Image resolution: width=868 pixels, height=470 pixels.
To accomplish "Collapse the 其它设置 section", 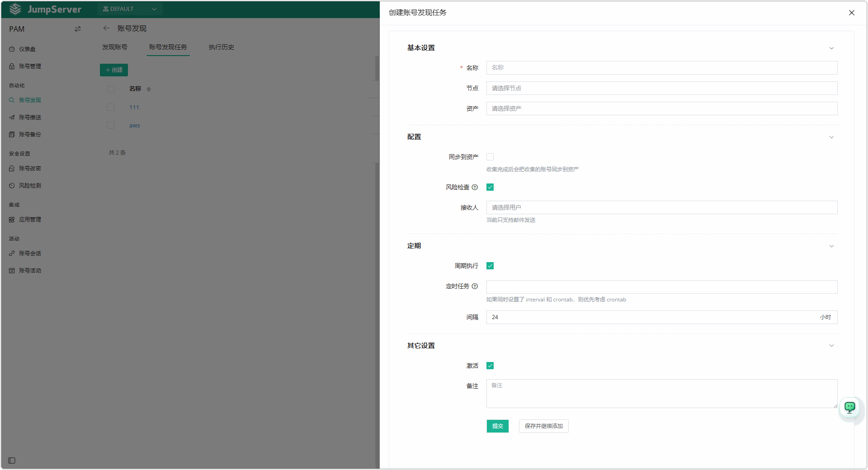I will coord(831,346).
